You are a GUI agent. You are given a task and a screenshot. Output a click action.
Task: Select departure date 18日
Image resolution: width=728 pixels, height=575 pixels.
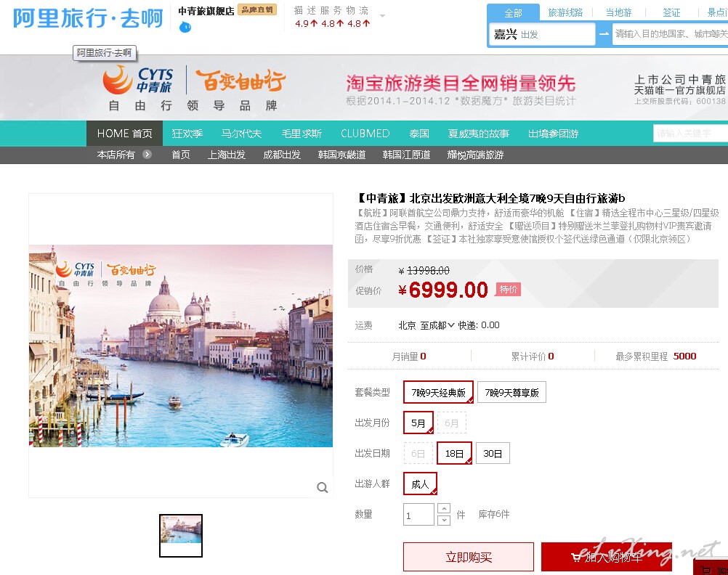454,454
